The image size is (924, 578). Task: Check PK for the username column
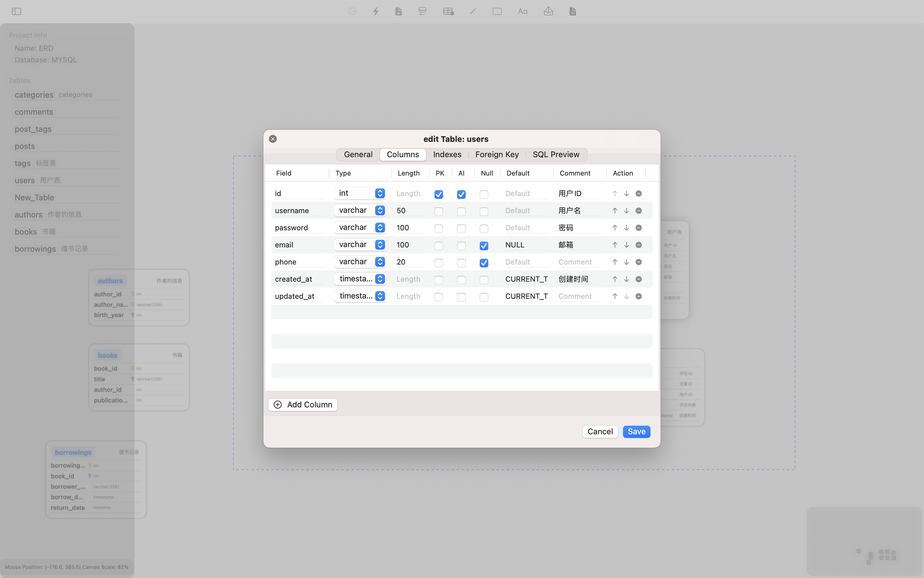coord(439,211)
